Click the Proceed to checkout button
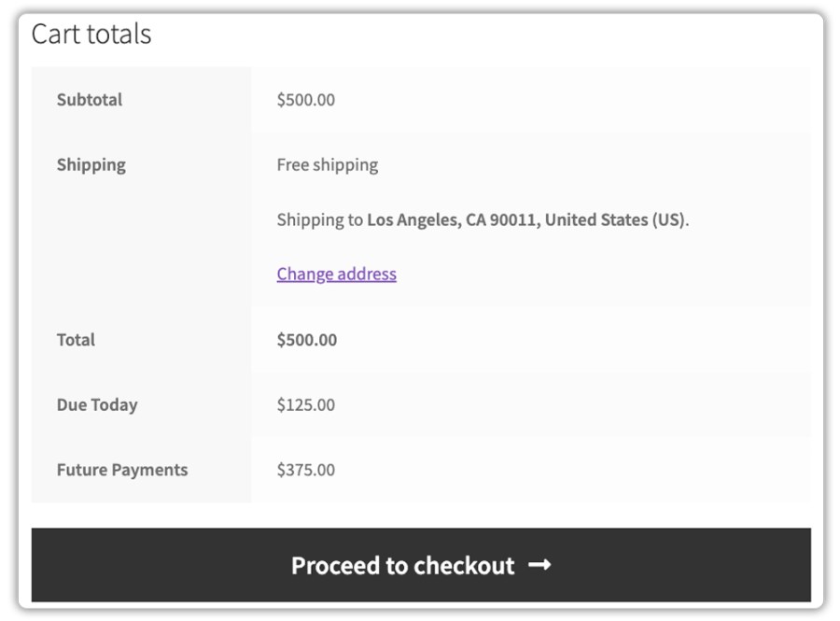 420,565
